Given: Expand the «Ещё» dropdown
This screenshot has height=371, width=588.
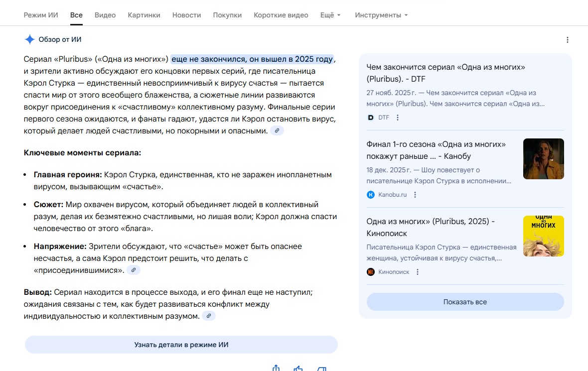Looking at the screenshot, I should tap(330, 15).
